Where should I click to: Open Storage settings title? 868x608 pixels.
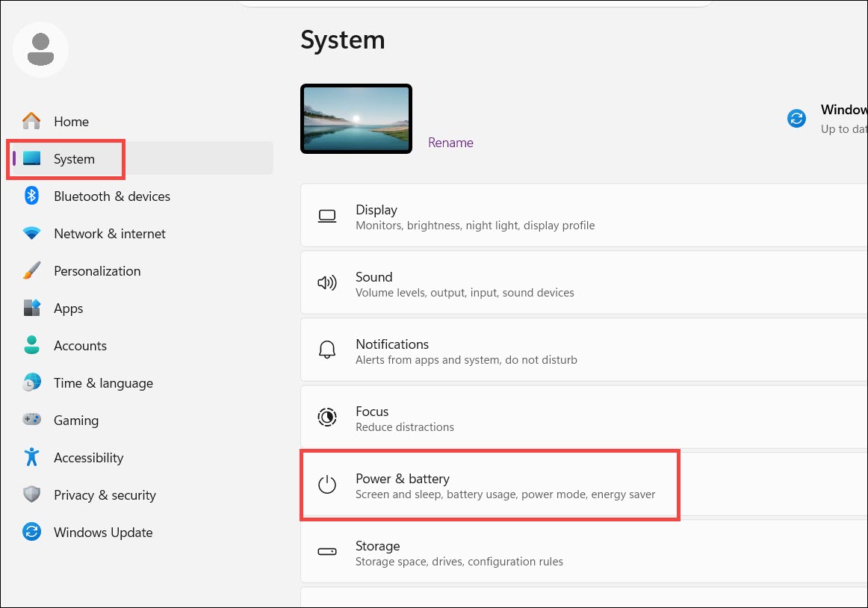point(377,546)
